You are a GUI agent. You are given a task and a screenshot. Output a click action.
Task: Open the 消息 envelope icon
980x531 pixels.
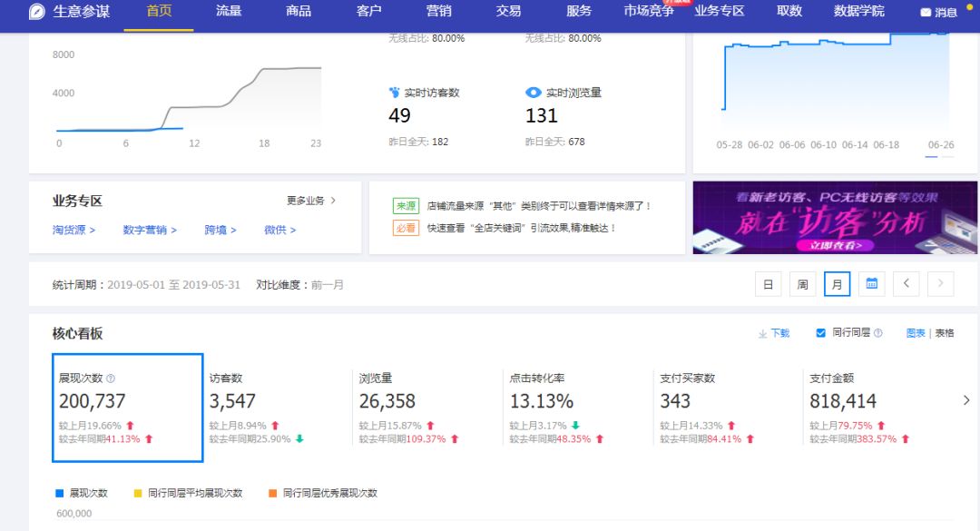tap(926, 13)
